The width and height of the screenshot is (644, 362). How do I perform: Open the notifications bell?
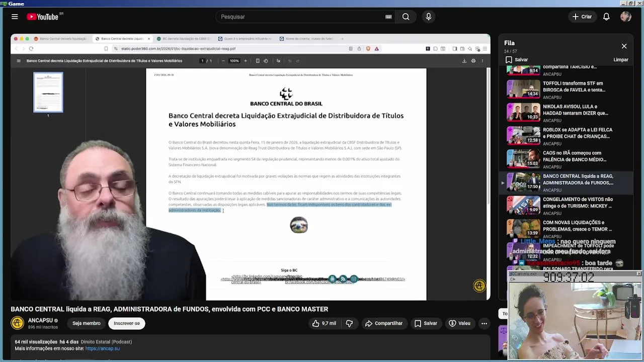[x=606, y=17]
